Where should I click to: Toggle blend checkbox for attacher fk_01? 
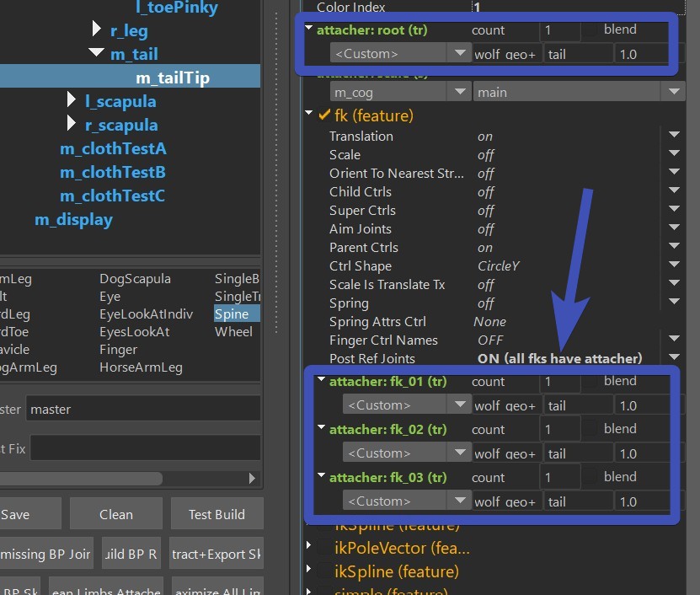coord(591,381)
